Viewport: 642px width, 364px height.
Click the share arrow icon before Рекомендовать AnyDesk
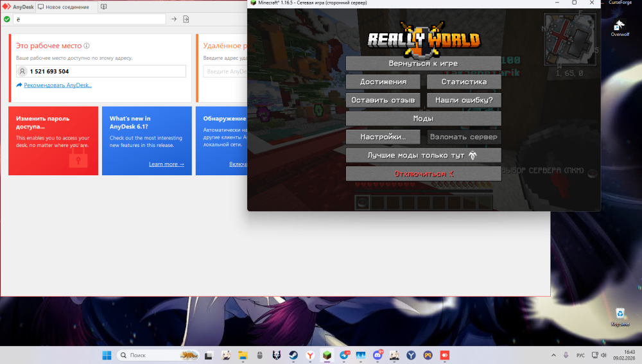(19, 85)
